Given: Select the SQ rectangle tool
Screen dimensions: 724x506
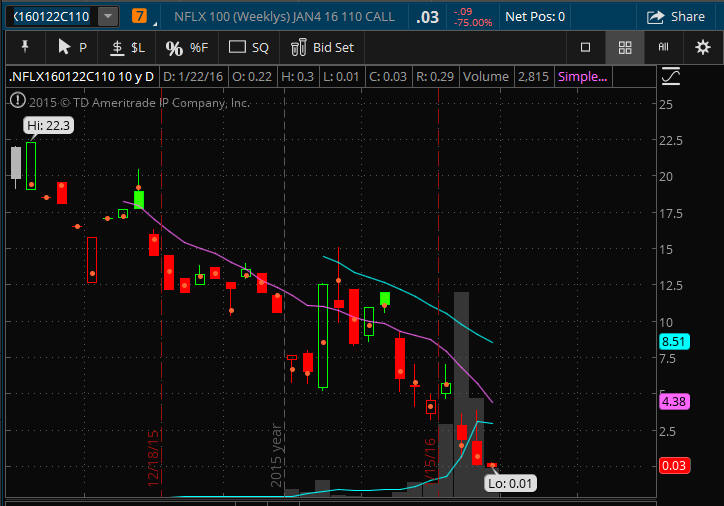Looking at the screenshot, I should tap(249, 47).
